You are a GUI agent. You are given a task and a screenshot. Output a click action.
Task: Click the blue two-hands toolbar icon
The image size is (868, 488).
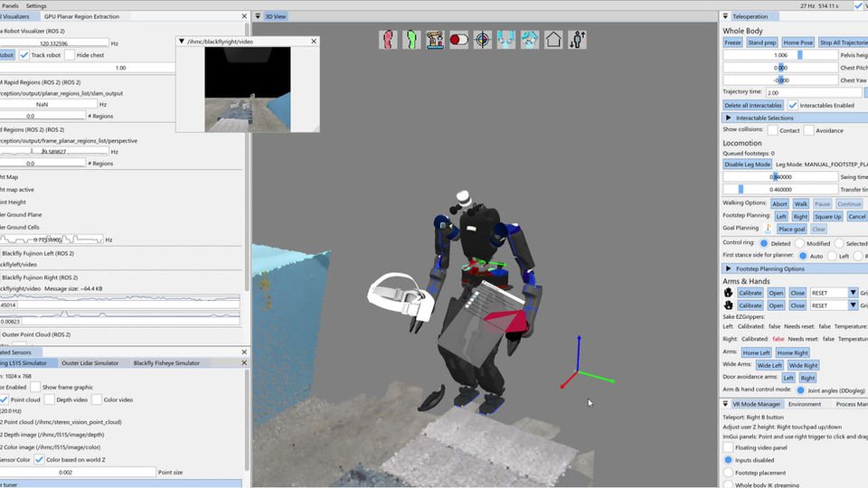pyautogui.click(x=506, y=40)
